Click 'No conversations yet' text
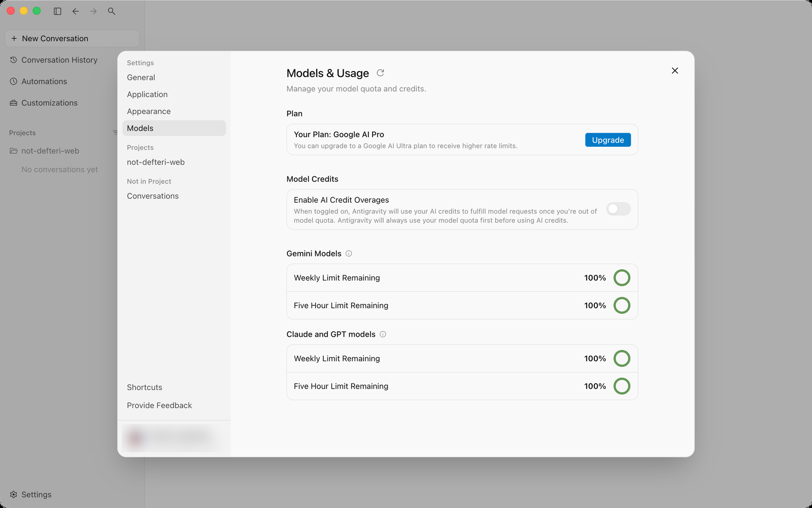Viewport: 812px width, 508px height. pyautogui.click(x=59, y=170)
